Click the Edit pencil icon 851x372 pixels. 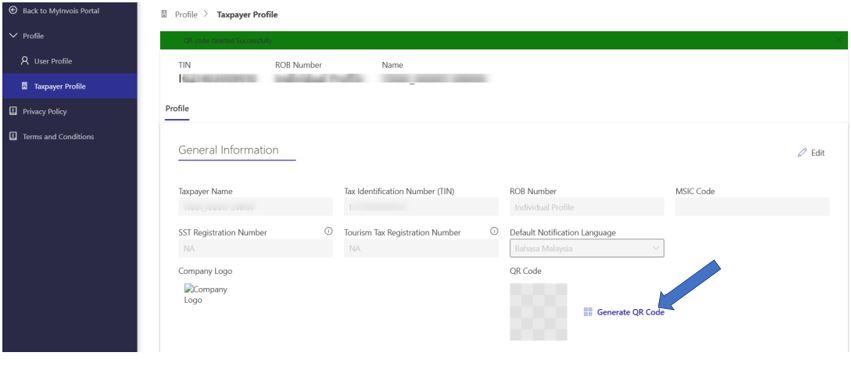pyautogui.click(x=802, y=153)
